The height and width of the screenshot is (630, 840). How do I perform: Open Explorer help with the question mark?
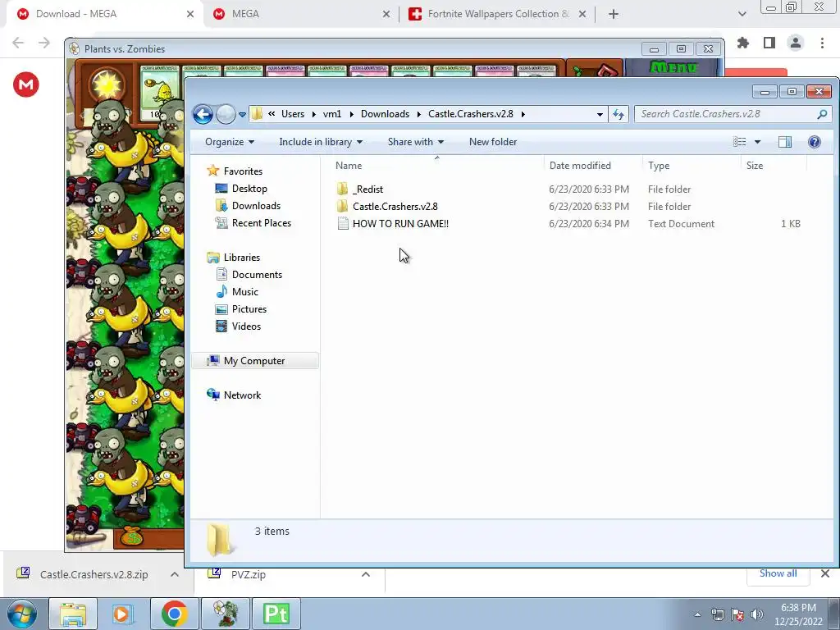point(815,142)
